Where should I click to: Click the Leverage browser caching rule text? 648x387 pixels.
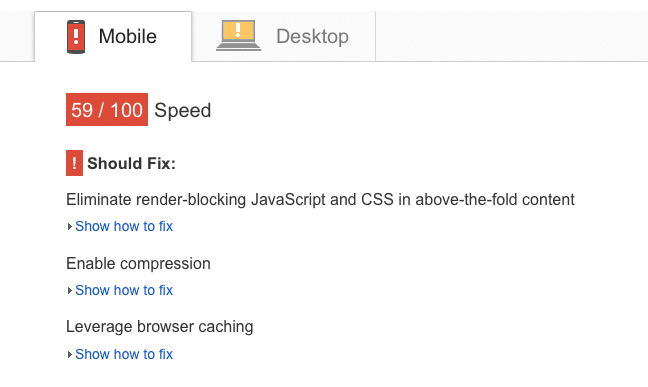click(160, 327)
